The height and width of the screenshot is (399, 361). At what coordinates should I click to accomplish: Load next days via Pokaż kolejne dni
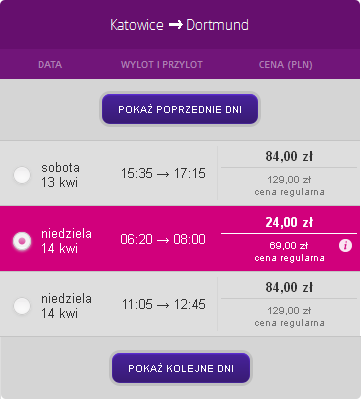(x=181, y=368)
